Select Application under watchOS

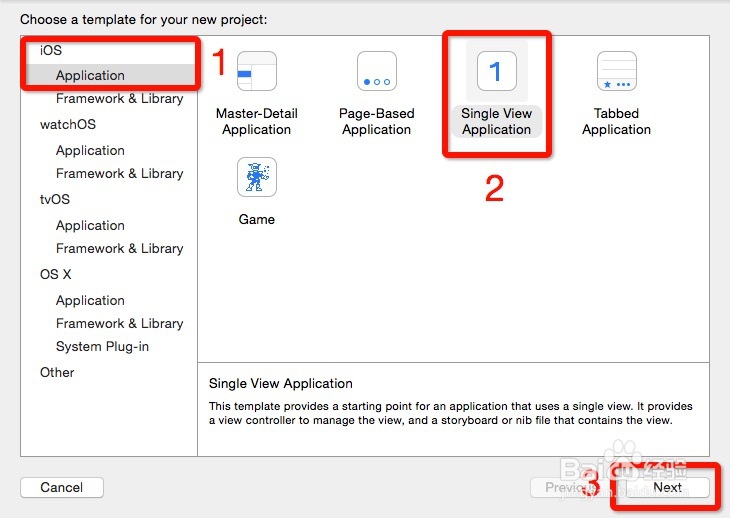90,150
